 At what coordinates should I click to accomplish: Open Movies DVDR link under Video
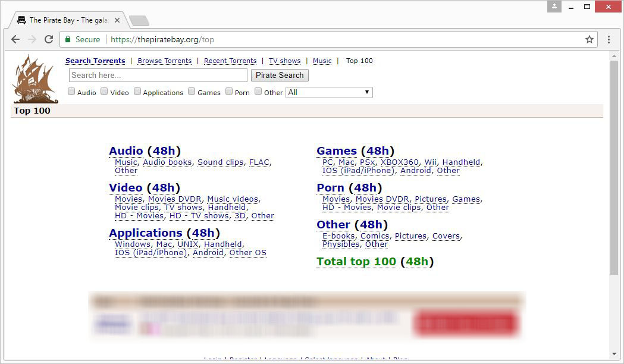(175, 199)
